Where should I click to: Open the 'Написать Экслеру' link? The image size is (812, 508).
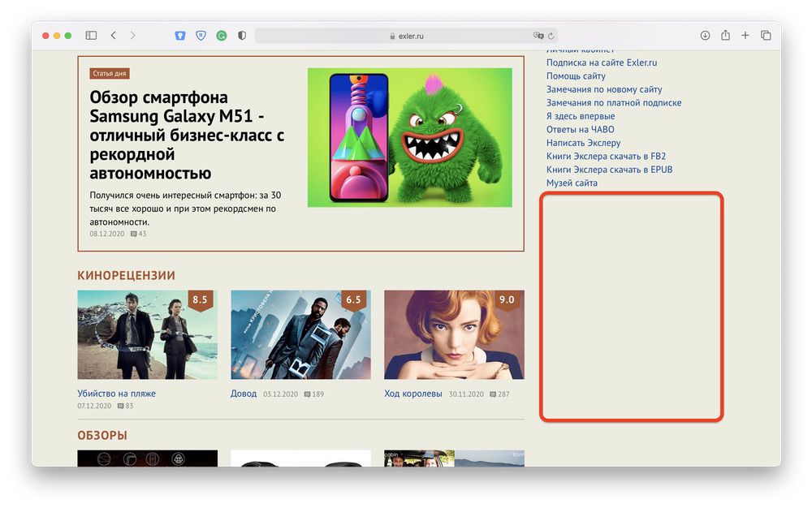[584, 143]
